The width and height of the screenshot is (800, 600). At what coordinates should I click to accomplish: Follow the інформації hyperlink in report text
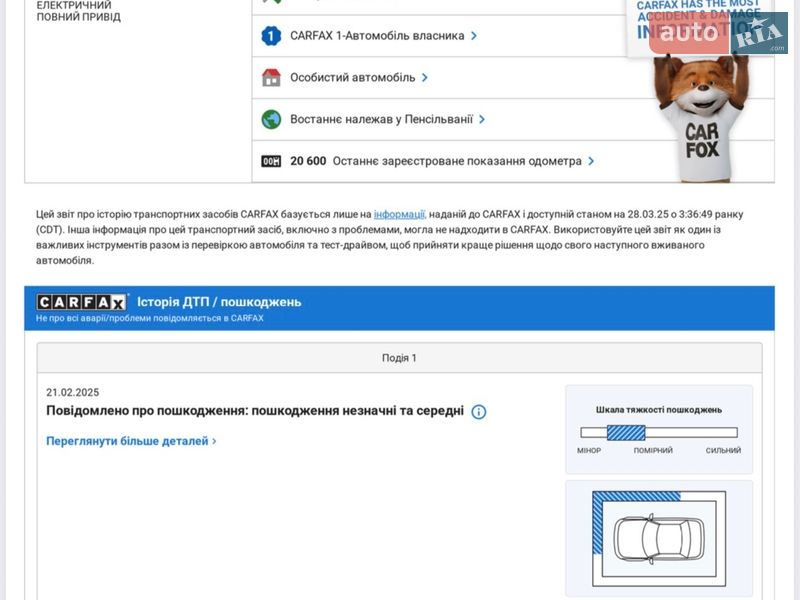399,214
